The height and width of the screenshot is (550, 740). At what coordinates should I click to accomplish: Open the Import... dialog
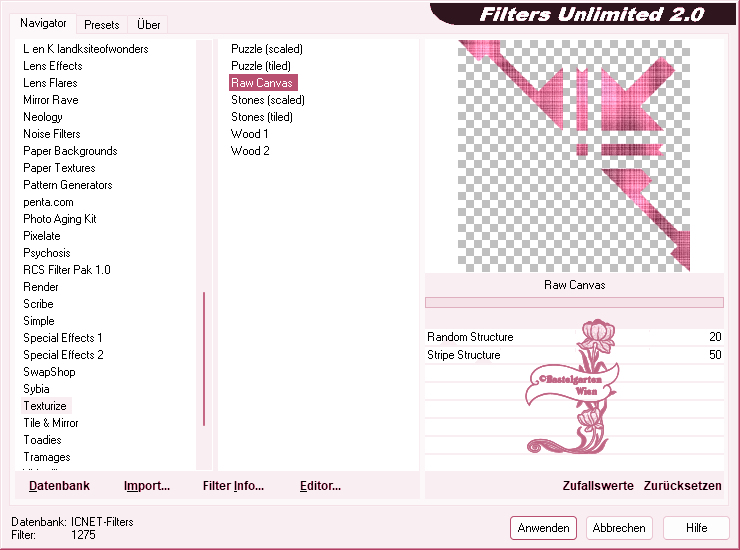coord(147,486)
